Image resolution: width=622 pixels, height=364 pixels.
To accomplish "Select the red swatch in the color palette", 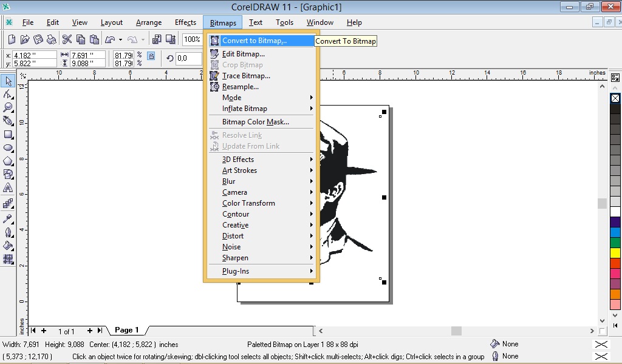I will coord(615,263).
